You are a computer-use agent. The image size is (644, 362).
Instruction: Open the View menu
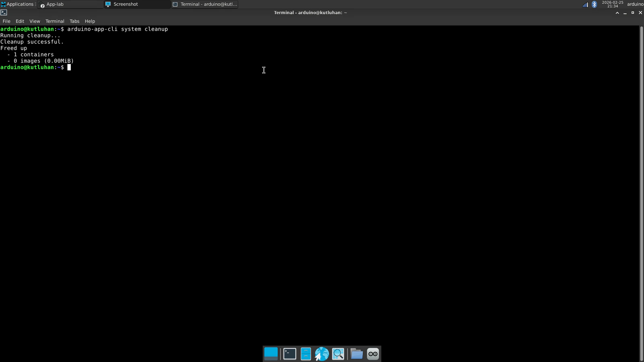[35, 21]
